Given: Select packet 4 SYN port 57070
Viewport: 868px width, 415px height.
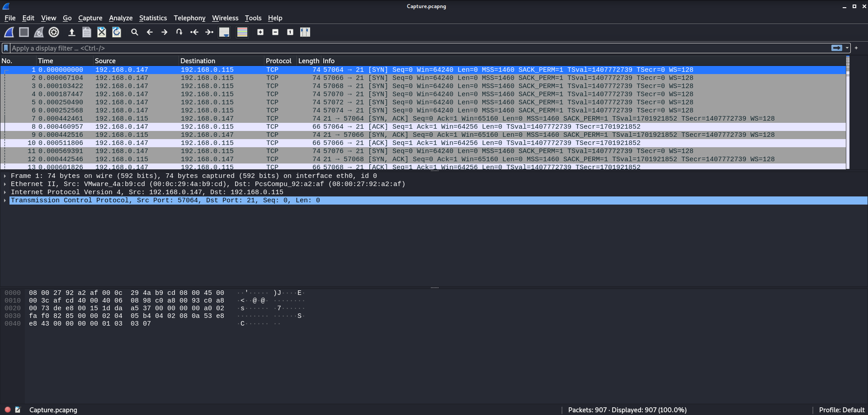Looking at the screenshot, I should [x=423, y=94].
